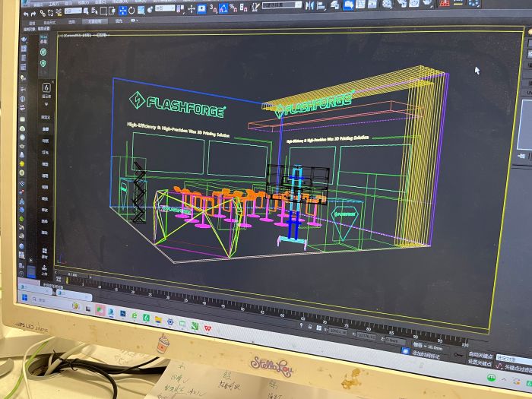Click the Undo arrow in main toolbar
The width and height of the screenshot is (532, 399).
pyautogui.click(x=26, y=14)
